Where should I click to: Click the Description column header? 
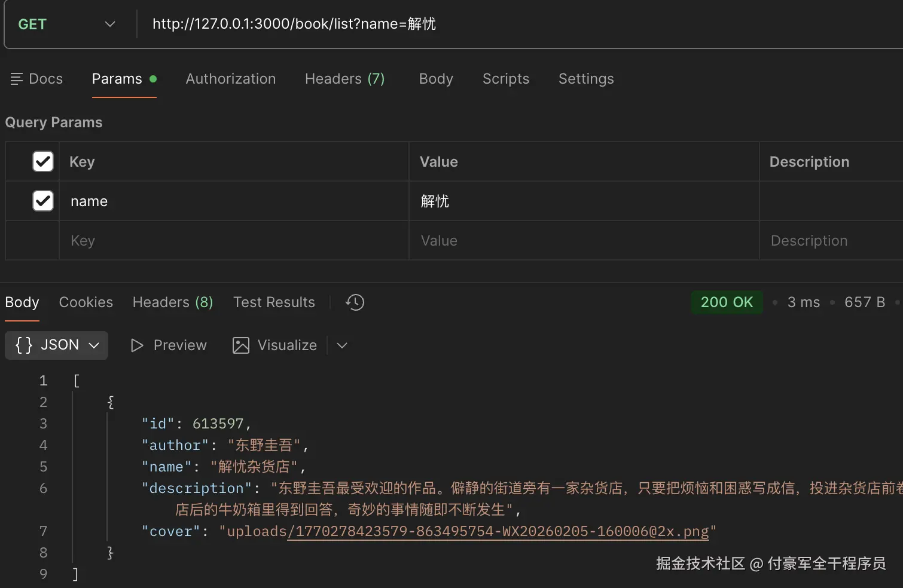point(809,162)
